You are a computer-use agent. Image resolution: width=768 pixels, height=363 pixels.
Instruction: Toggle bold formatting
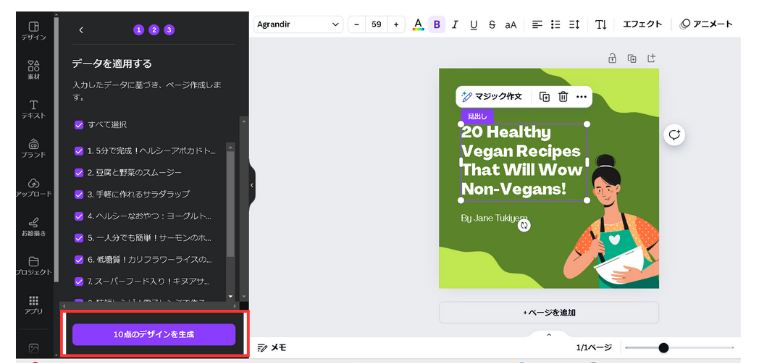(437, 24)
